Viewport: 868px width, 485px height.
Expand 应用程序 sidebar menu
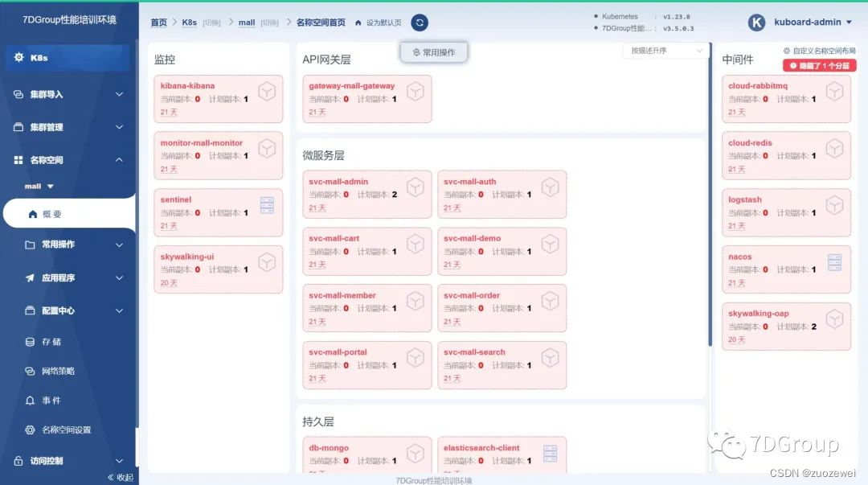68,277
